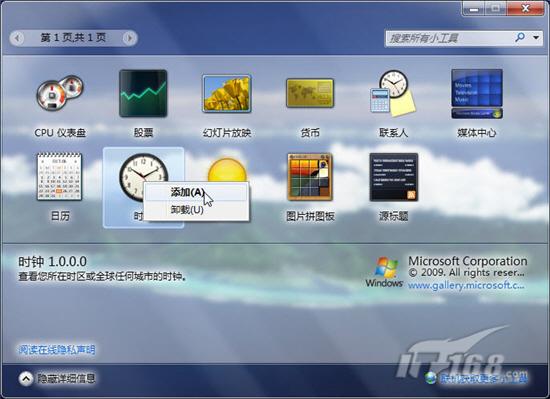
Task: Select the 联系人 contacts gadget
Action: click(393, 93)
